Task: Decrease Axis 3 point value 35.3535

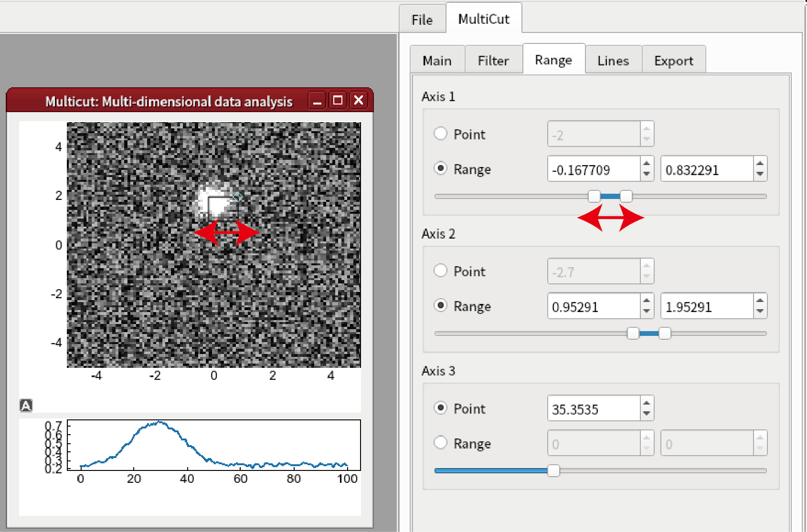Action: 647,414
